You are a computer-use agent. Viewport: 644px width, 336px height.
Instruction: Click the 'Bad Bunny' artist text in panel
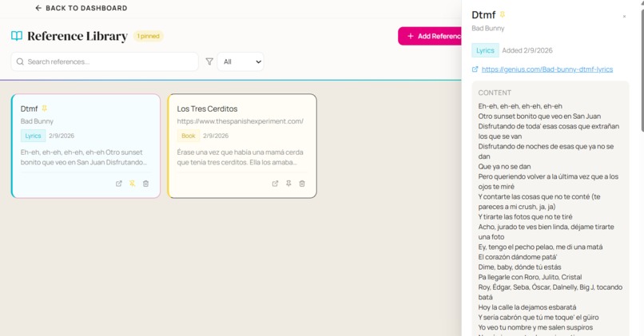click(x=488, y=28)
